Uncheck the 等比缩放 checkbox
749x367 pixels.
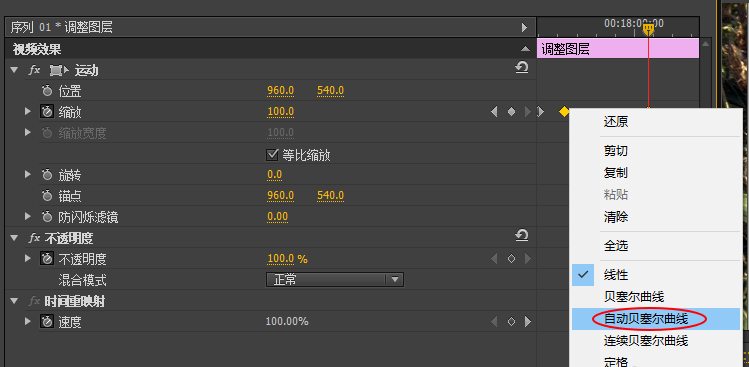[272, 155]
